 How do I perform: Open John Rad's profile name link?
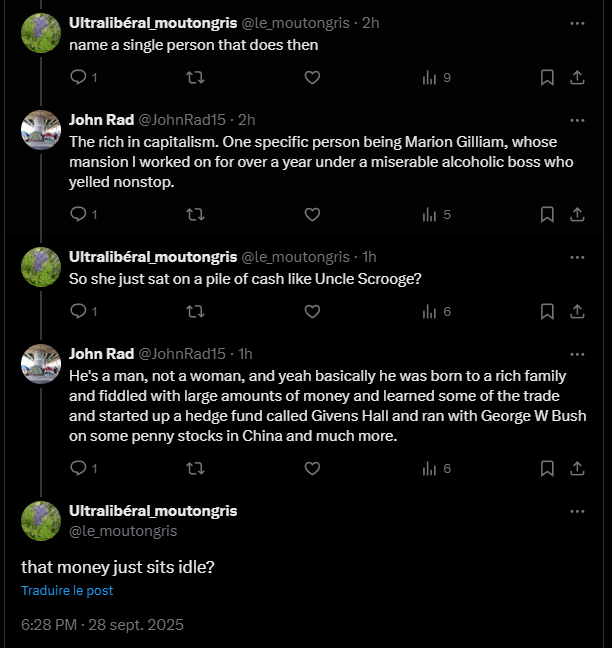[101, 119]
